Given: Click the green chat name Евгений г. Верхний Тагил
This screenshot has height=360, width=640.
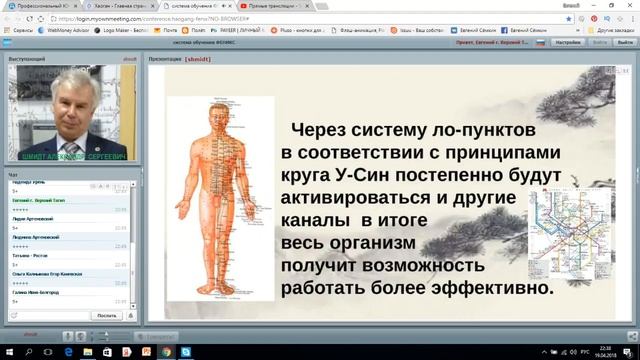Looking at the screenshot, I should point(38,200).
